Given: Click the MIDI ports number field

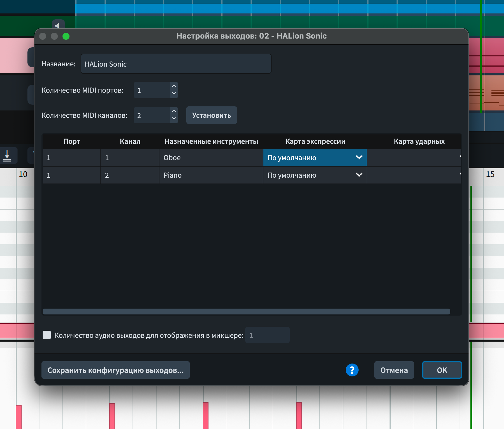Looking at the screenshot, I should tap(152, 90).
